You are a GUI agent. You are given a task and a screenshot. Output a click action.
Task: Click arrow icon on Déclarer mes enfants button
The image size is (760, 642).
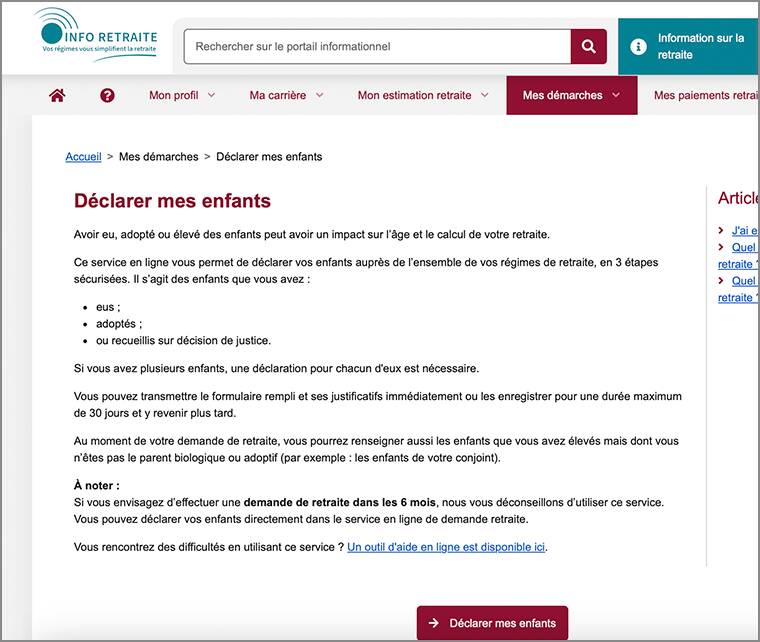(x=434, y=623)
